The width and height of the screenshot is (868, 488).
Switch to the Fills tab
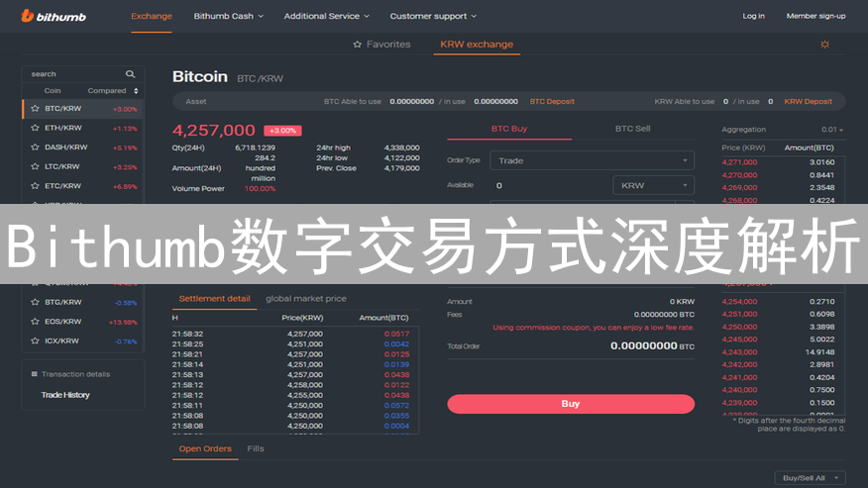pyautogui.click(x=256, y=448)
